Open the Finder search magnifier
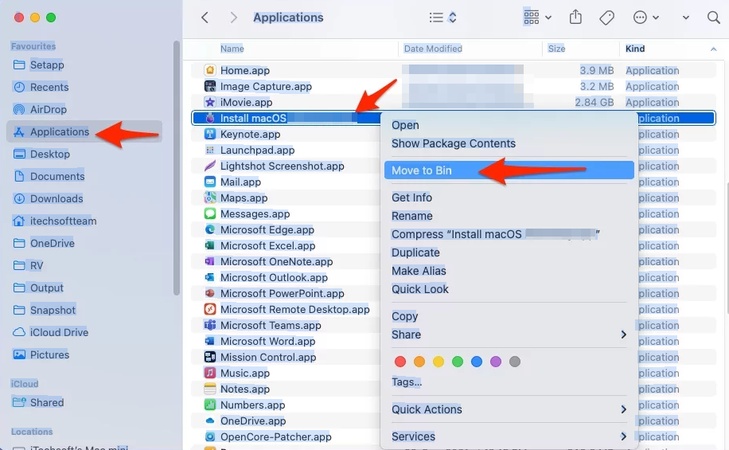 click(713, 18)
